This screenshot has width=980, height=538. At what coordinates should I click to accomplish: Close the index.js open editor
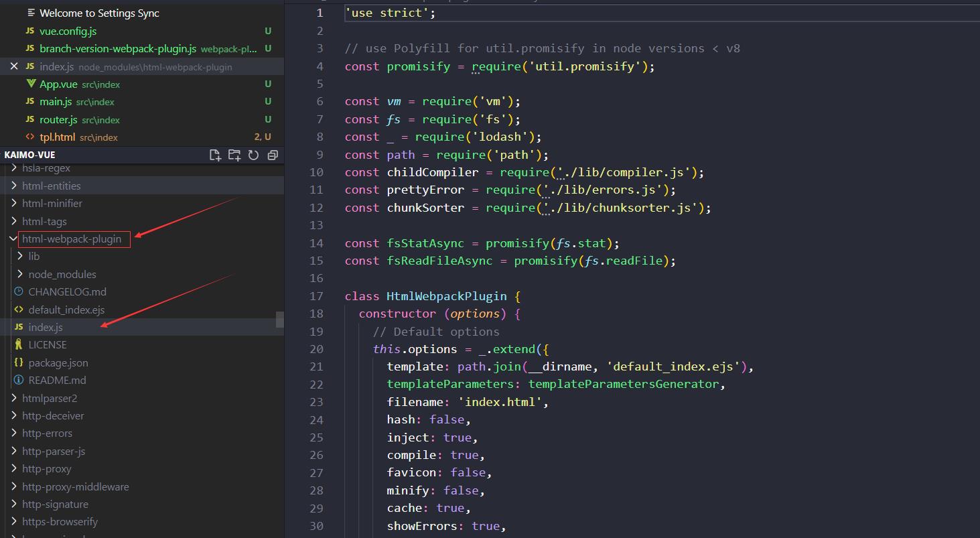[x=14, y=66]
